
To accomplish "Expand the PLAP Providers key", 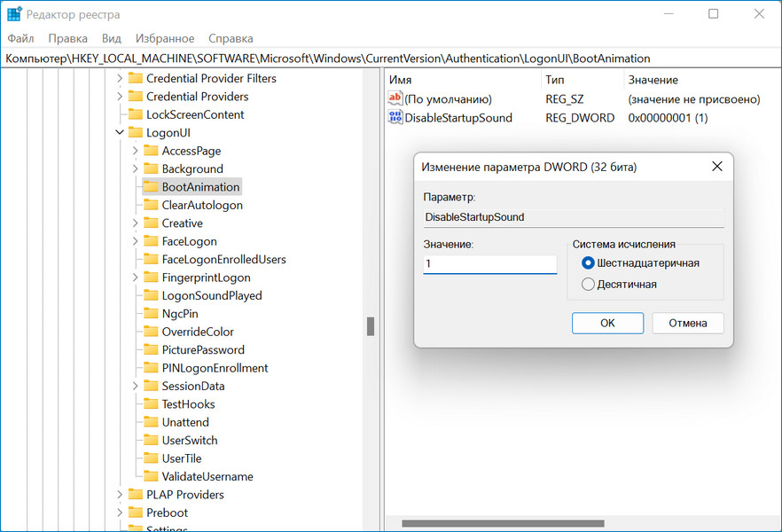I will [120, 495].
